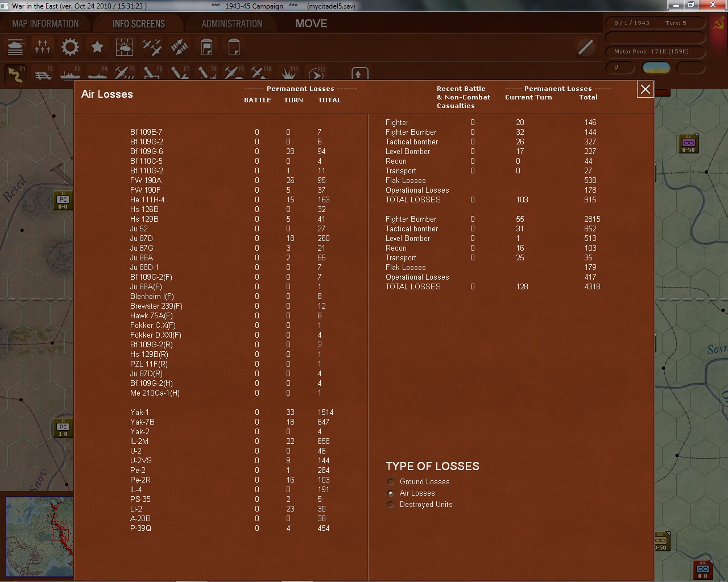Click the Hs 129B row label
728x582 pixels.
click(x=144, y=219)
